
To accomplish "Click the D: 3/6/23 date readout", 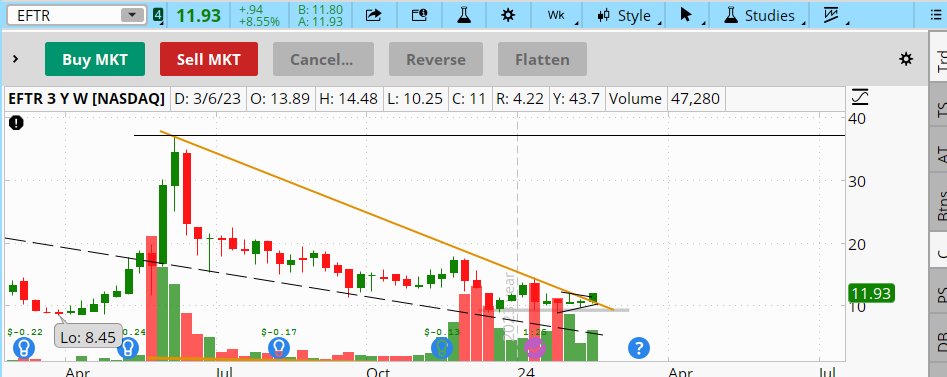I will [207, 98].
